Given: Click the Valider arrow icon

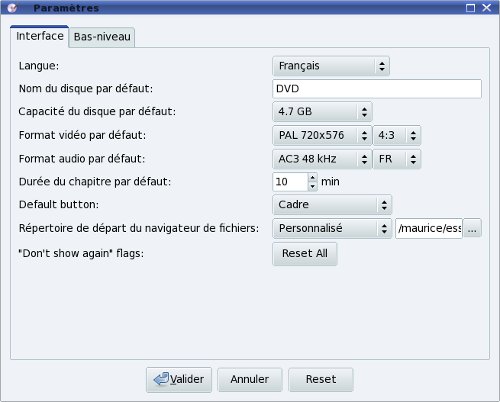Looking at the screenshot, I should click(x=161, y=379).
